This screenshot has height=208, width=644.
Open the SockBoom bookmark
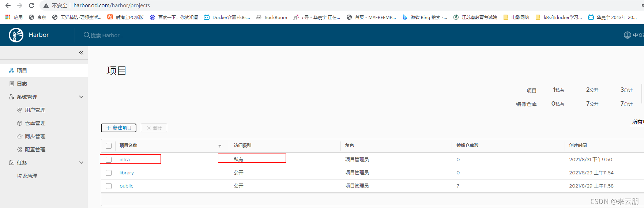tap(272, 17)
